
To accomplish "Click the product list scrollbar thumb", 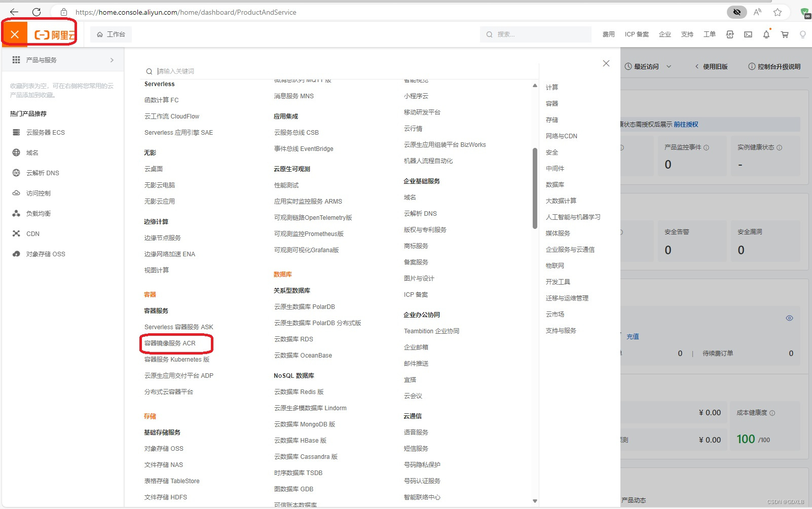I will click(x=535, y=188).
